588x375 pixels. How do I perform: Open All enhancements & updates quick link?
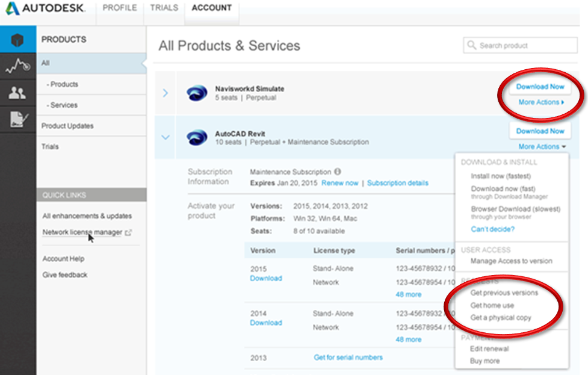[x=87, y=216]
